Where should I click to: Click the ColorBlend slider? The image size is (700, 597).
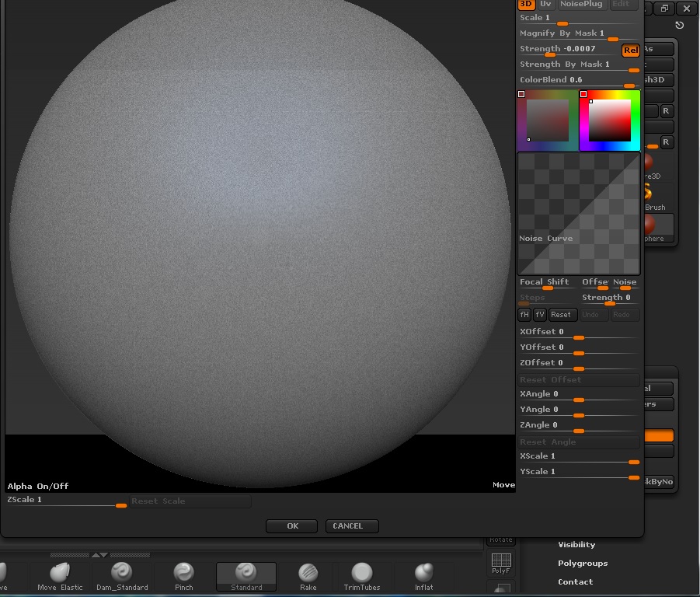[579, 81]
